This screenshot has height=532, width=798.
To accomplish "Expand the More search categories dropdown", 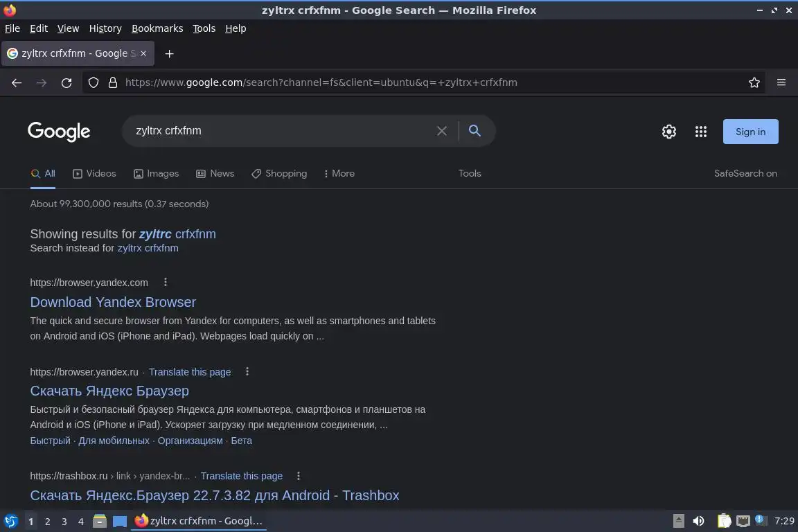I will (x=339, y=174).
